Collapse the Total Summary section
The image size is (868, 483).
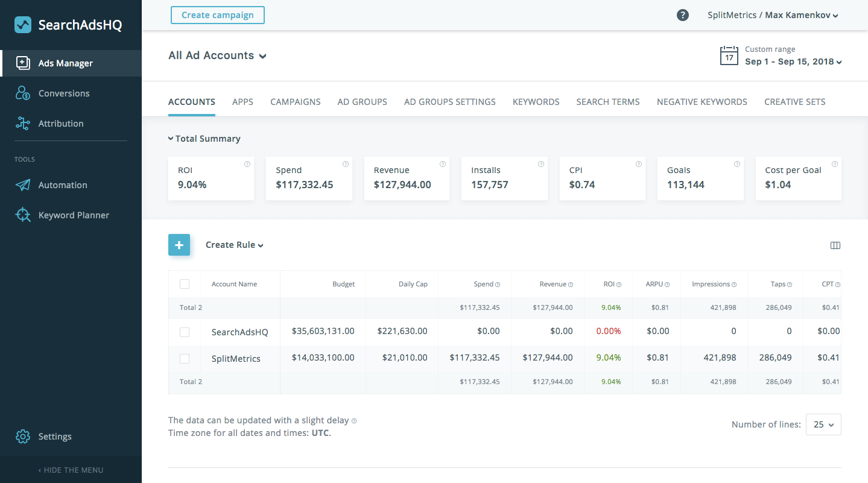[204, 139]
